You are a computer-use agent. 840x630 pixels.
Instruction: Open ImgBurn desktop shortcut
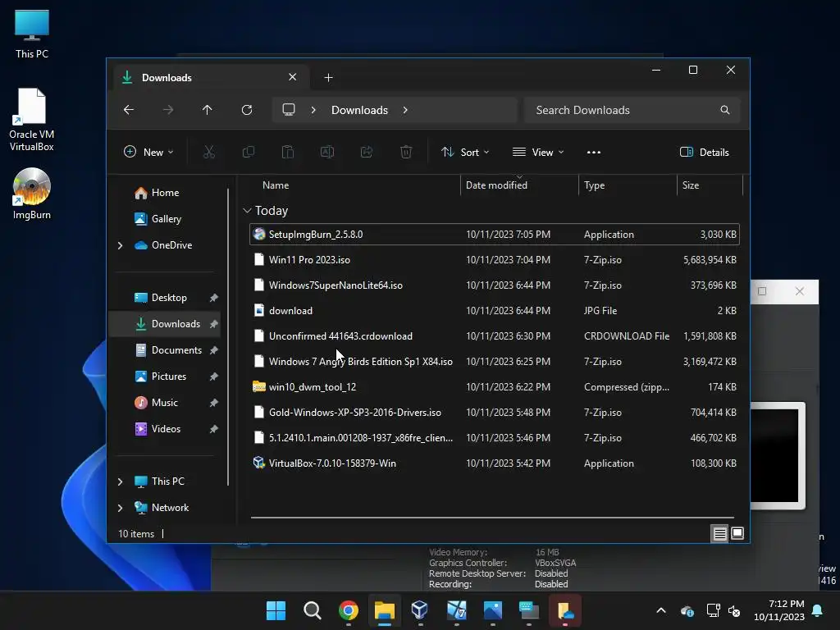tap(32, 194)
